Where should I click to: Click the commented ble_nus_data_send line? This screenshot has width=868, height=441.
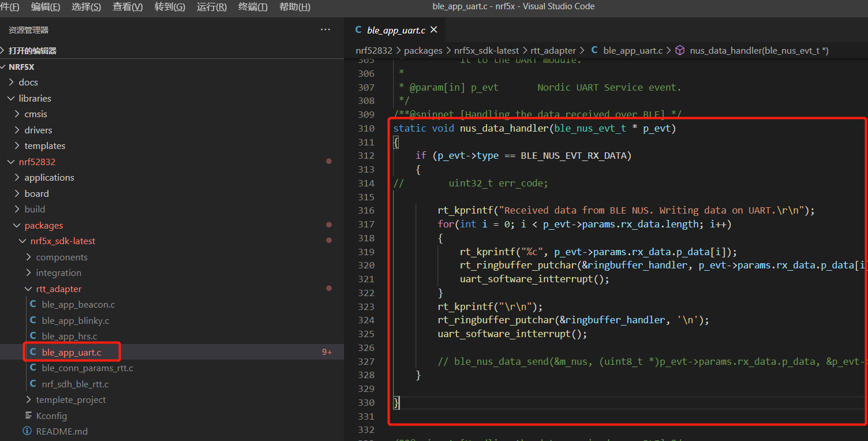[653, 361]
